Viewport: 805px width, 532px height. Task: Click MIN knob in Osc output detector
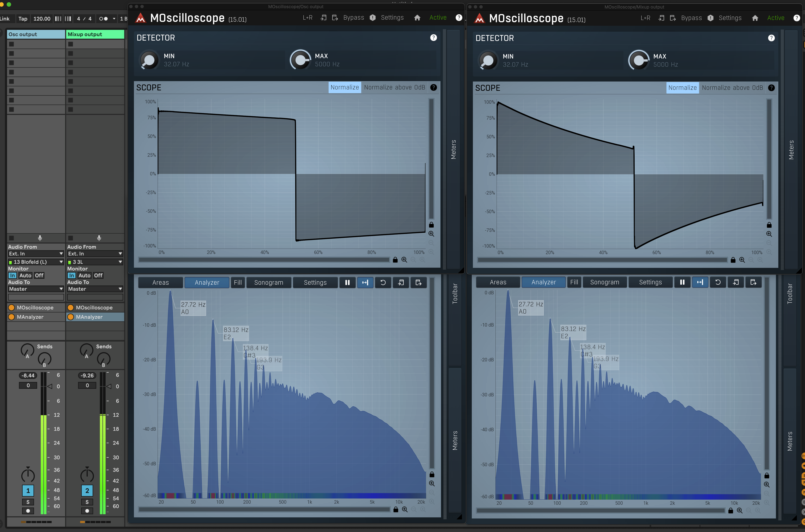click(x=149, y=60)
